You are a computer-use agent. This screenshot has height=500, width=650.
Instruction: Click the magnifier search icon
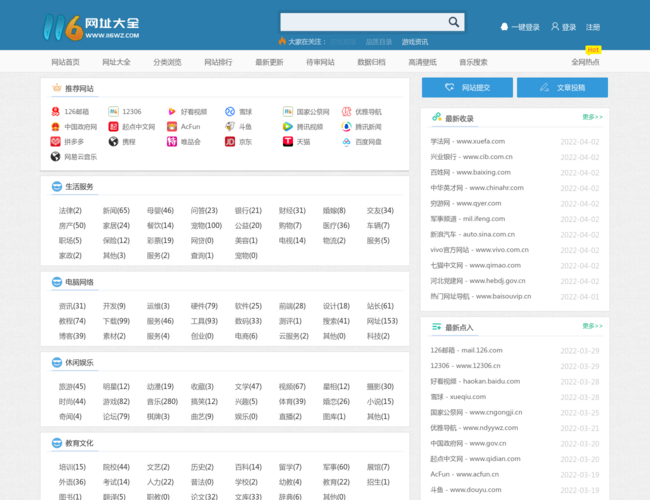point(453,22)
